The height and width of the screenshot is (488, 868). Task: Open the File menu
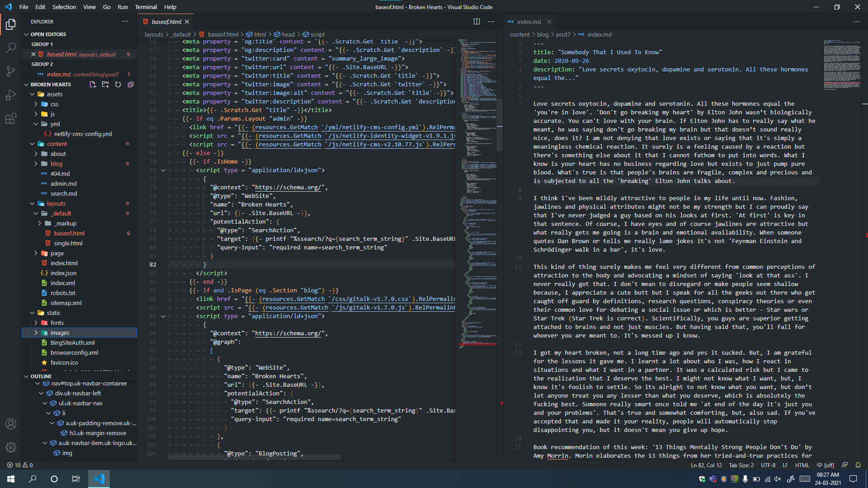click(x=24, y=7)
